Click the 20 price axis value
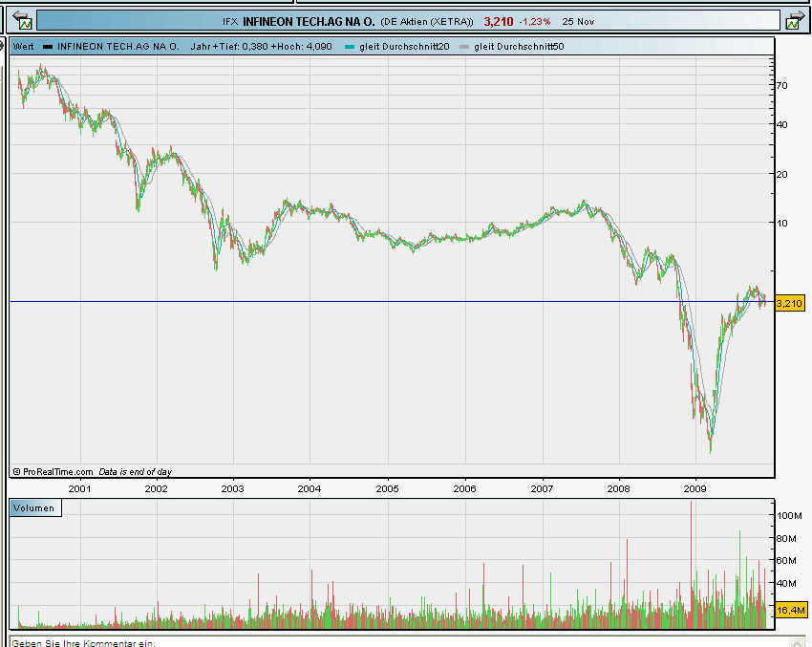 click(x=782, y=175)
